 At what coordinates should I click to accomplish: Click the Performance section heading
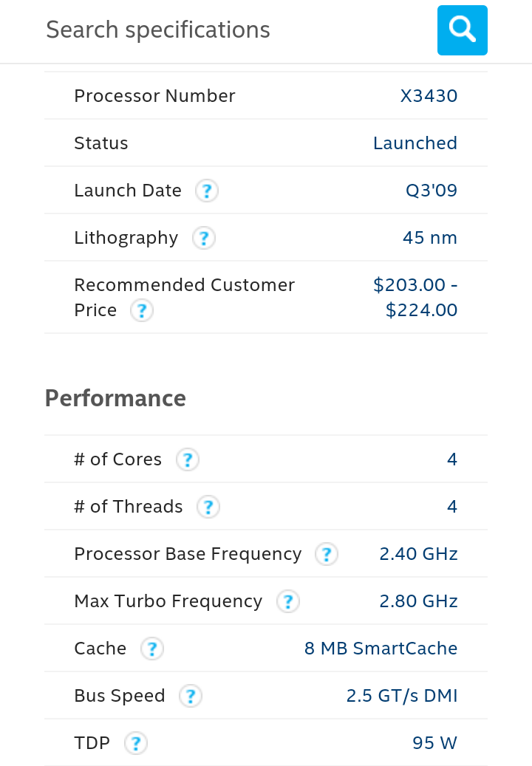coord(115,398)
